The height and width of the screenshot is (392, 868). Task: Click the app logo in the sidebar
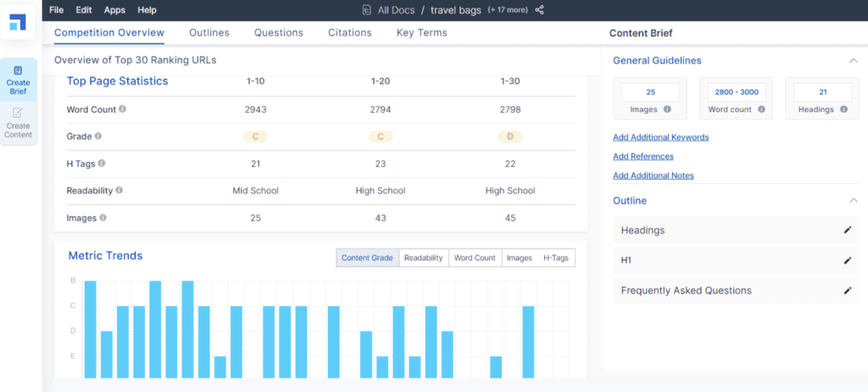[x=18, y=22]
